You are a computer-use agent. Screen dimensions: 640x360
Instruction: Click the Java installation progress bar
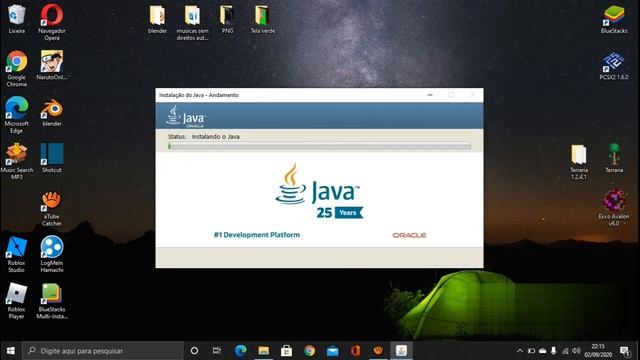coord(319,146)
